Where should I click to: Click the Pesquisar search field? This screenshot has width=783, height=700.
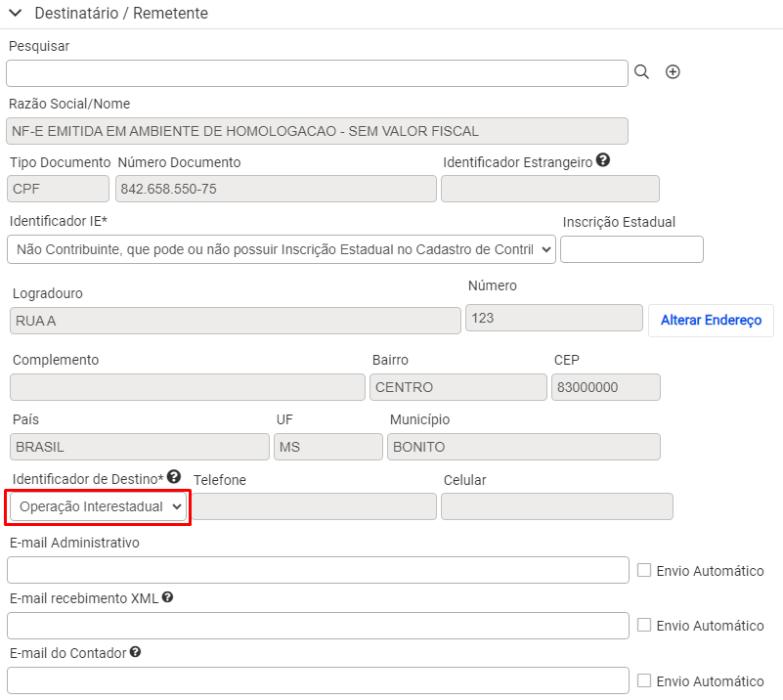point(317,73)
